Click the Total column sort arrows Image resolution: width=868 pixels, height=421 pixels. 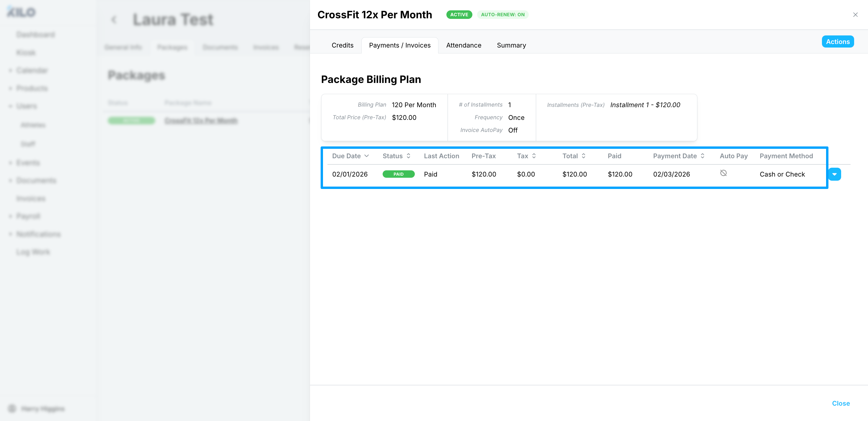click(583, 156)
